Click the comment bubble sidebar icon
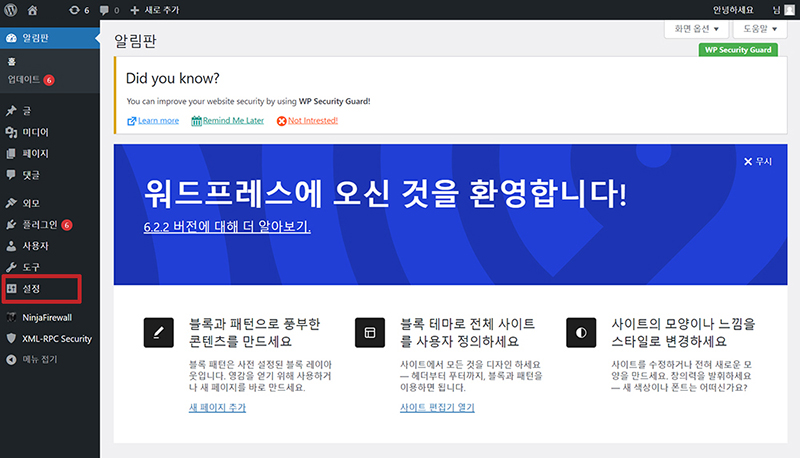This screenshot has height=458, width=800. 11,174
